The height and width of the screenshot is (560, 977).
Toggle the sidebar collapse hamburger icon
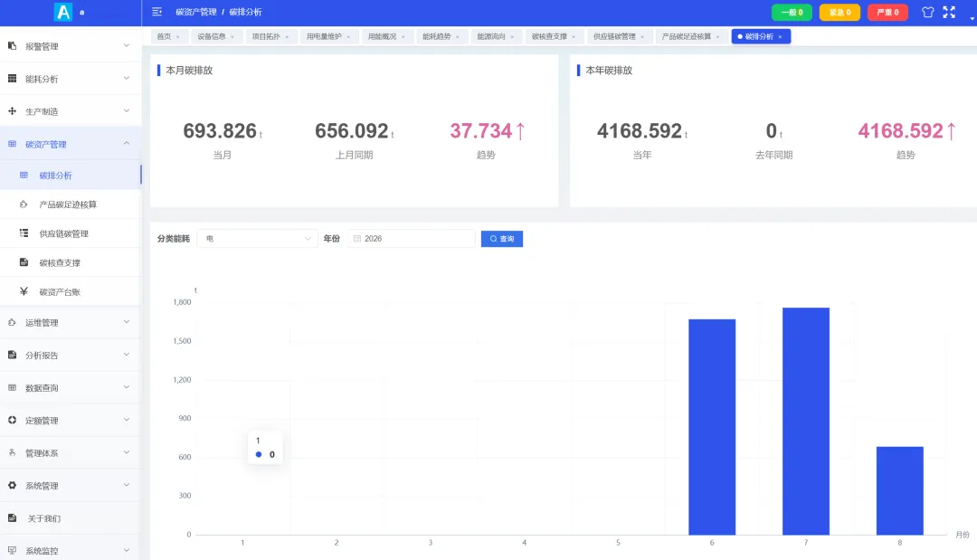pyautogui.click(x=157, y=12)
